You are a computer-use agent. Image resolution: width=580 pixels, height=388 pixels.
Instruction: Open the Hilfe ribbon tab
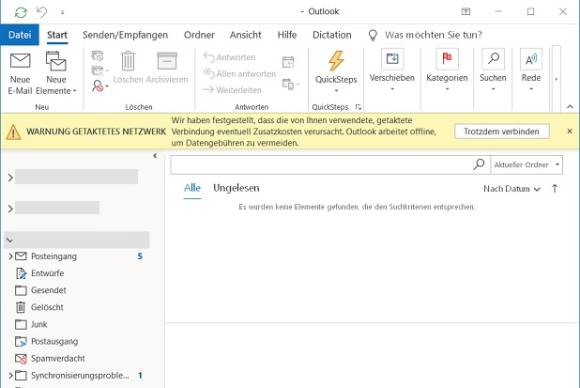click(287, 35)
